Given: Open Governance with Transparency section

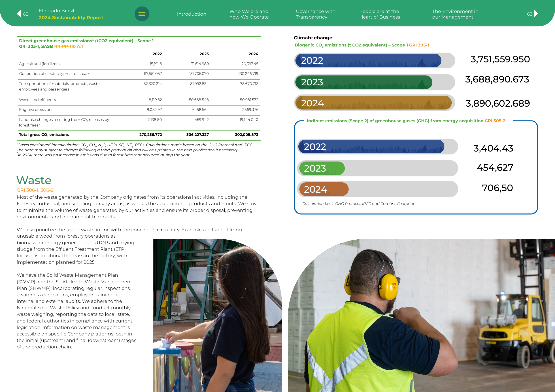Looking at the screenshot, I should 315,14.
